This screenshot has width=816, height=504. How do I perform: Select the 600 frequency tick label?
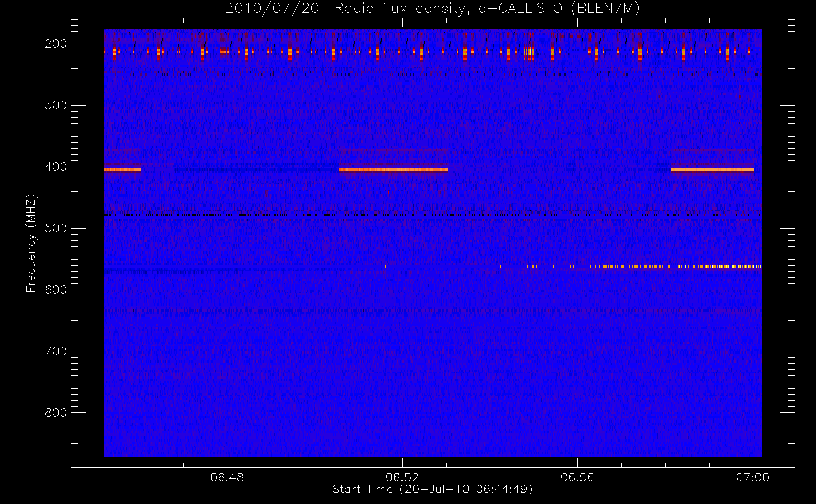(x=56, y=290)
